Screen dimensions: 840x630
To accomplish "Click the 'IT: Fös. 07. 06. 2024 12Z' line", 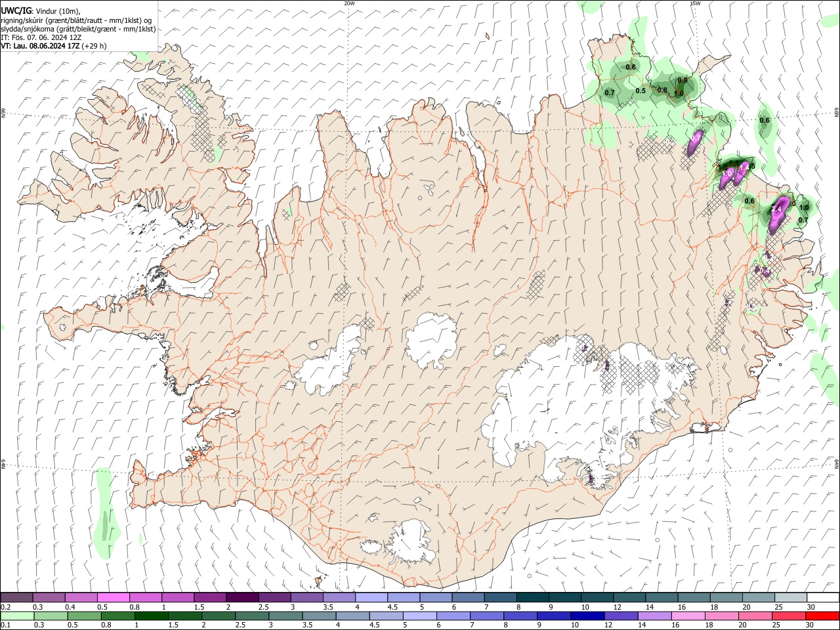I will pyautogui.click(x=41, y=37).
